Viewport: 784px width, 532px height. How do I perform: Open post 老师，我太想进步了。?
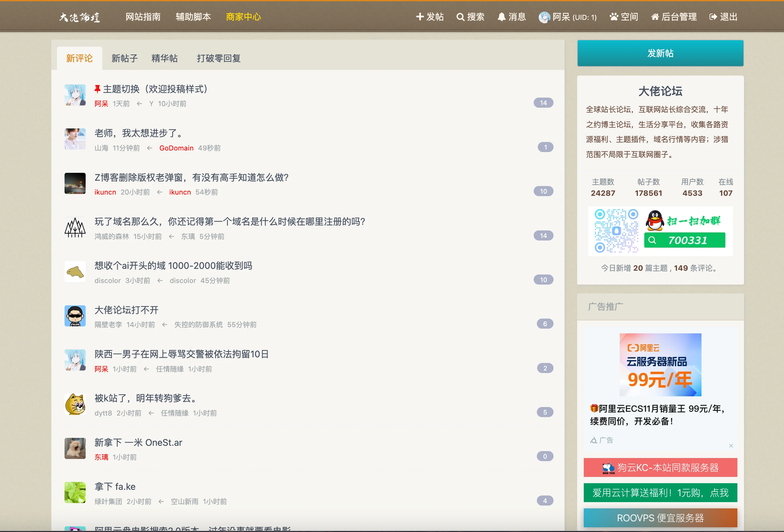pos(140,133)
